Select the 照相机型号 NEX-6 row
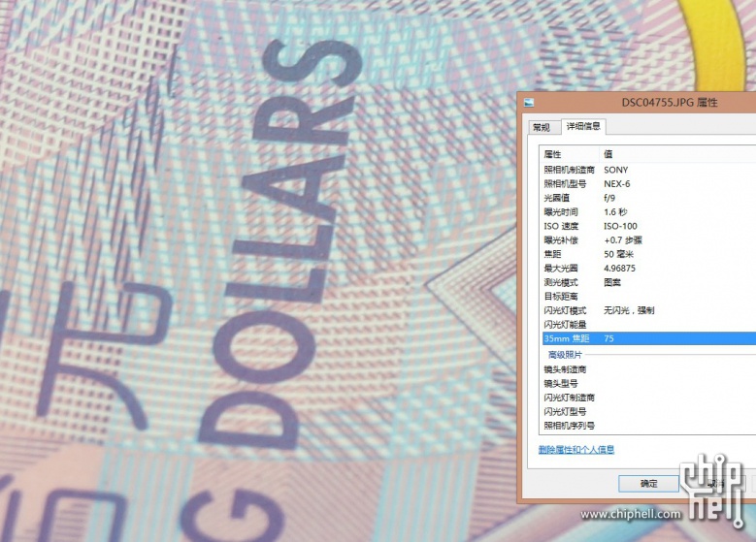756x542 pixels. click(649, 183)
